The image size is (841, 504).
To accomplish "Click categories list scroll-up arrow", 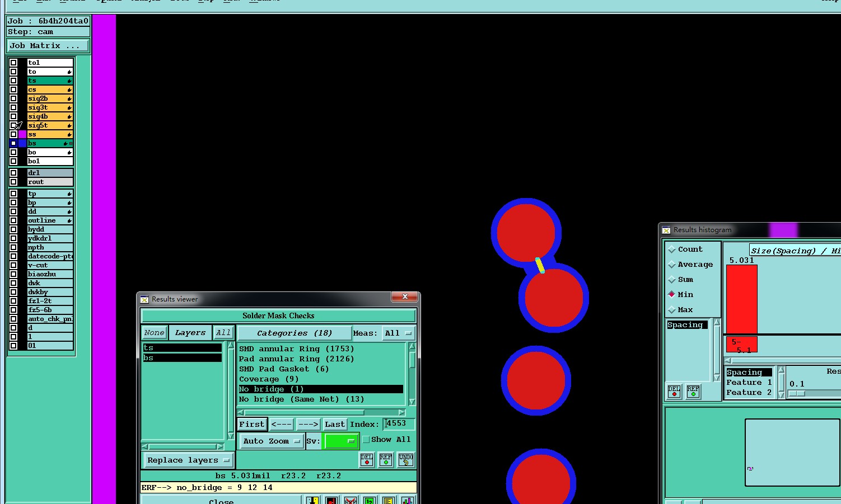I will tap(412, 346).
